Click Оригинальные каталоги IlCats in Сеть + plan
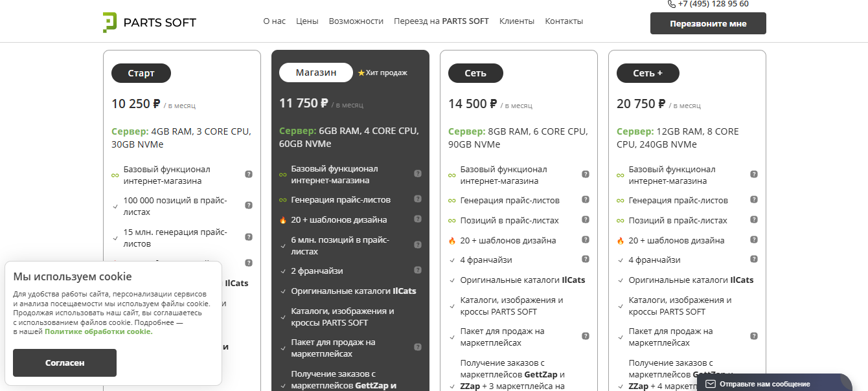 click(x=691, y=280)
